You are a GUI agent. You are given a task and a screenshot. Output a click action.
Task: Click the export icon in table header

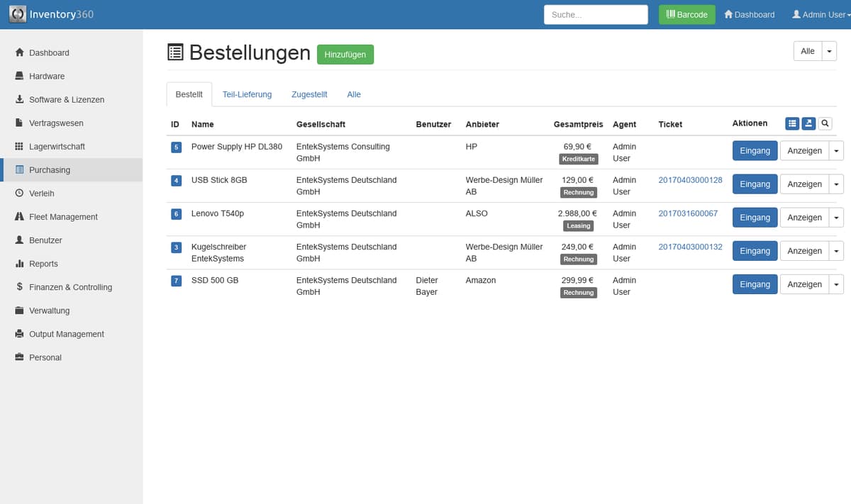808,123
